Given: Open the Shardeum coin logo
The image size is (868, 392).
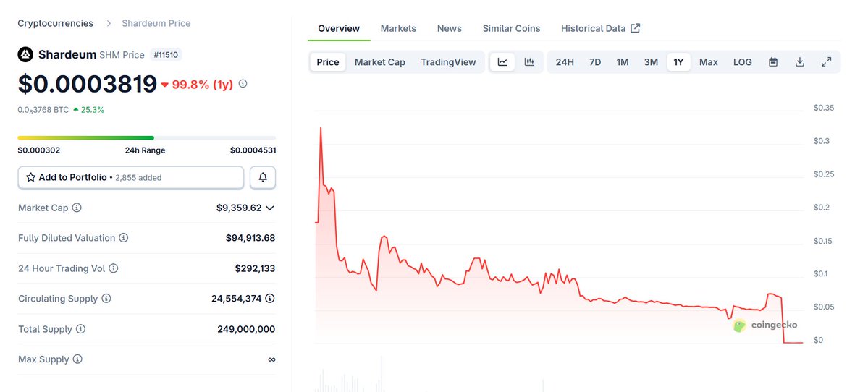Looking at the screenshot, I should 25,55.
